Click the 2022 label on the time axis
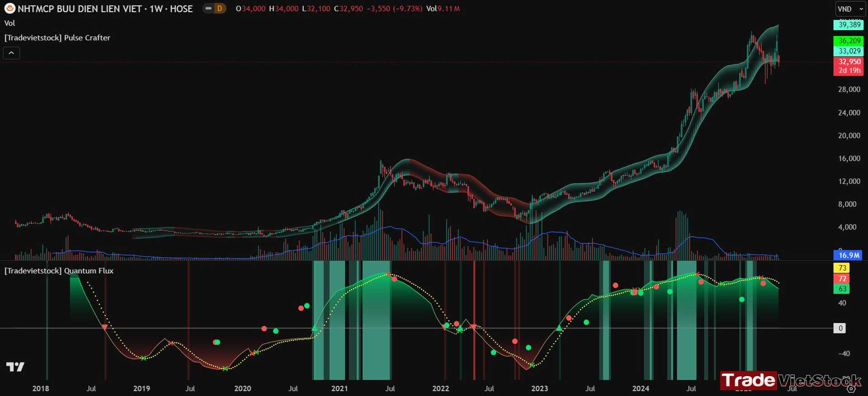 pos(440,388)
